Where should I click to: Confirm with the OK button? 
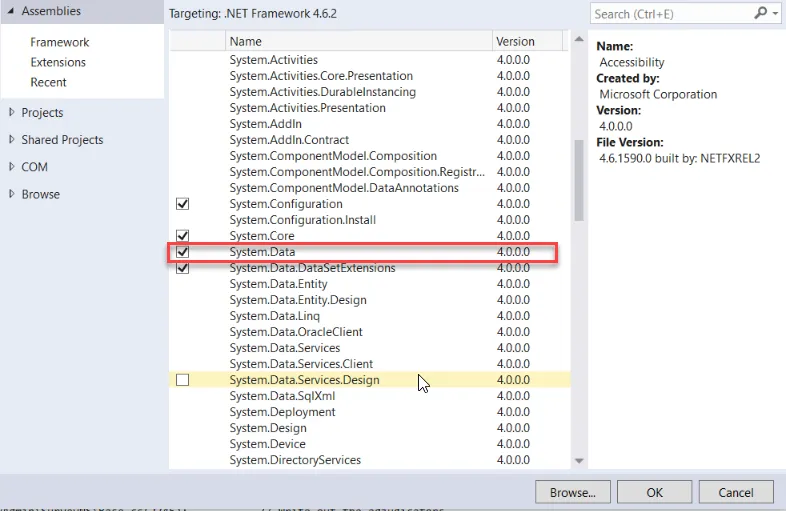655,492
